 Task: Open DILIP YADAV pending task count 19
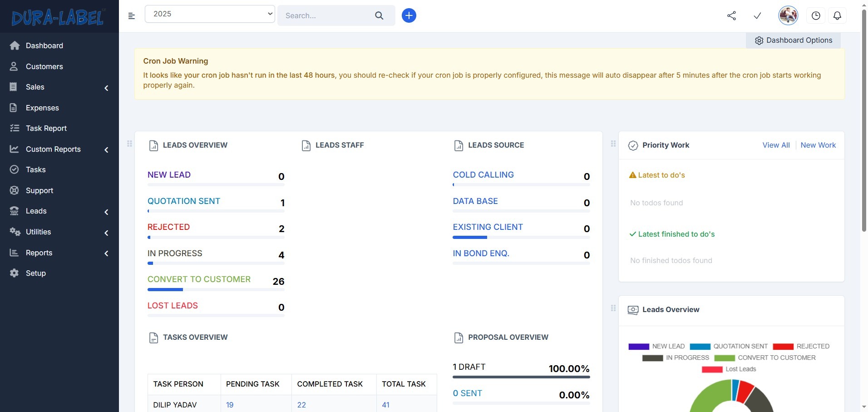click(230, 405)
